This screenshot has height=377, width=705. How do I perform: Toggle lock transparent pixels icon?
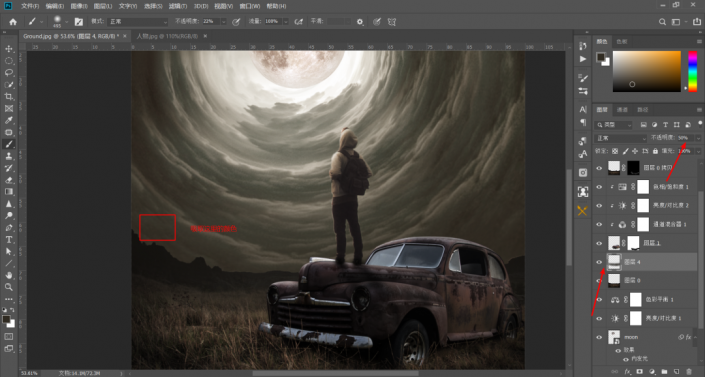point(615,151)
